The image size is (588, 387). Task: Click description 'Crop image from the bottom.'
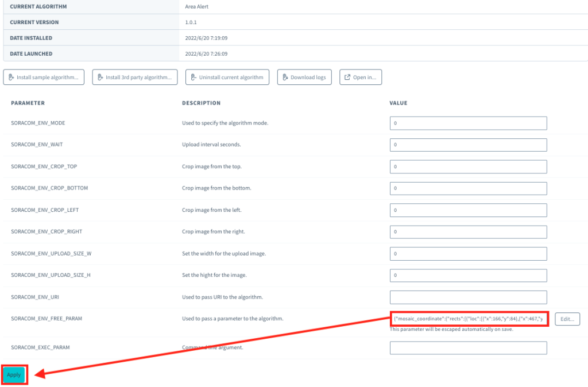click(216, 188)
